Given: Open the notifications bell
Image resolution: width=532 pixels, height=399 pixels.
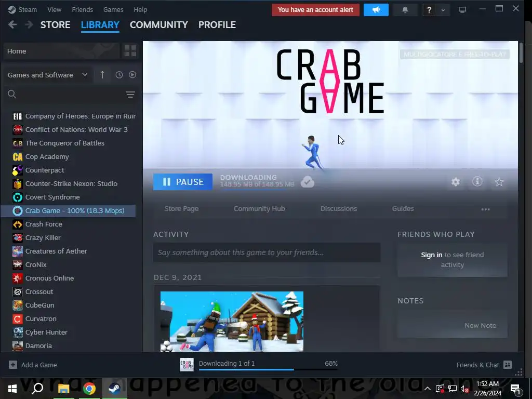Looking at the screenshot, I should [x=405, y=10].
